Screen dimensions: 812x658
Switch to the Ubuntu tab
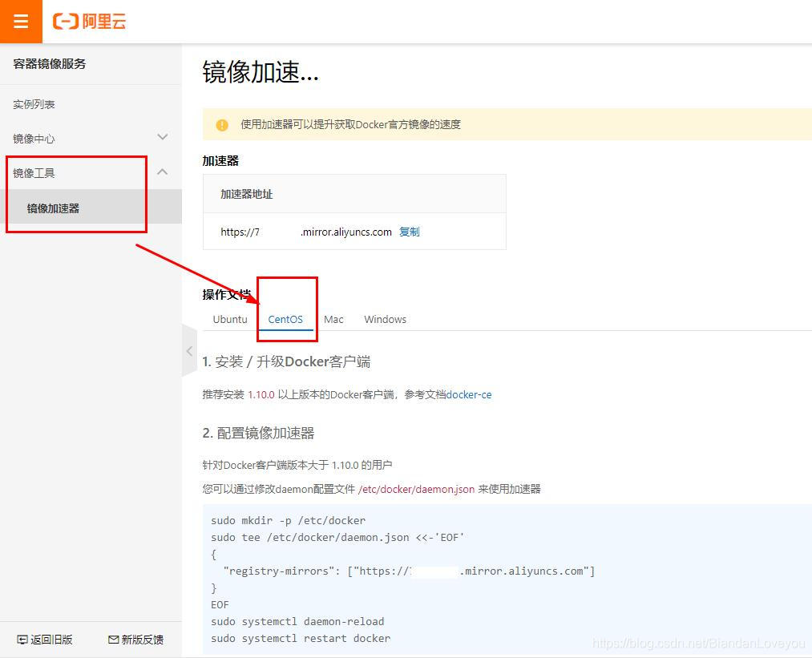pos(230,320)
